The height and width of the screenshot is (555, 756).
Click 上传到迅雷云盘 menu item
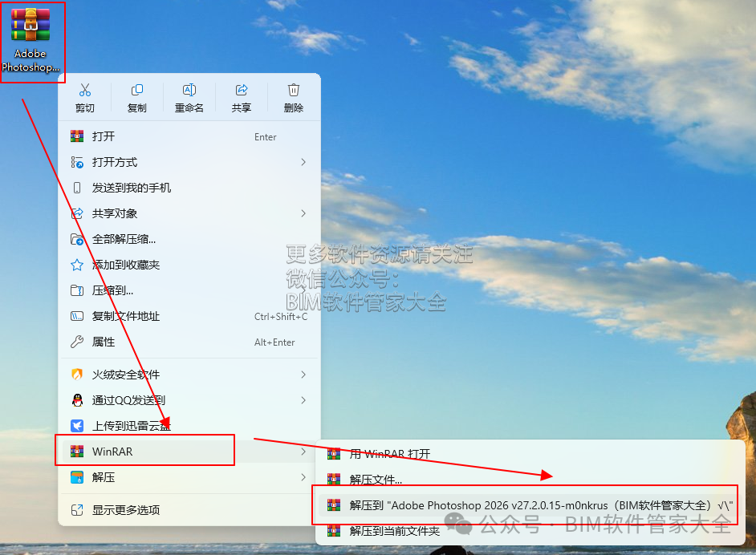pos(189,426)
